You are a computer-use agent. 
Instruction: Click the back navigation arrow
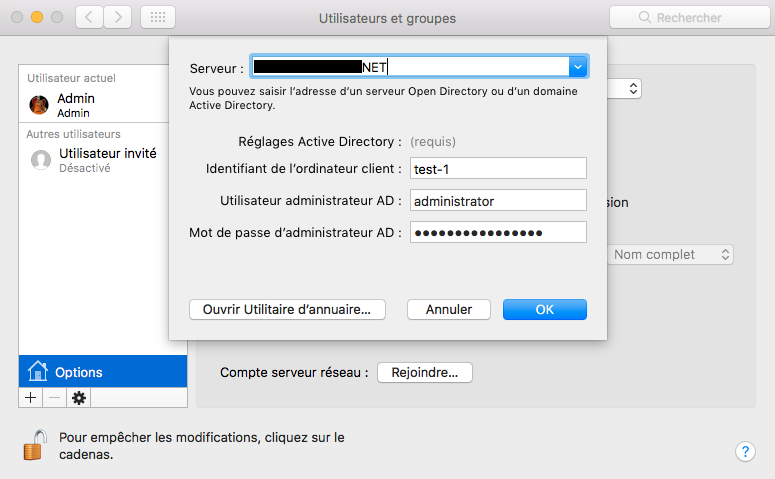89,17
